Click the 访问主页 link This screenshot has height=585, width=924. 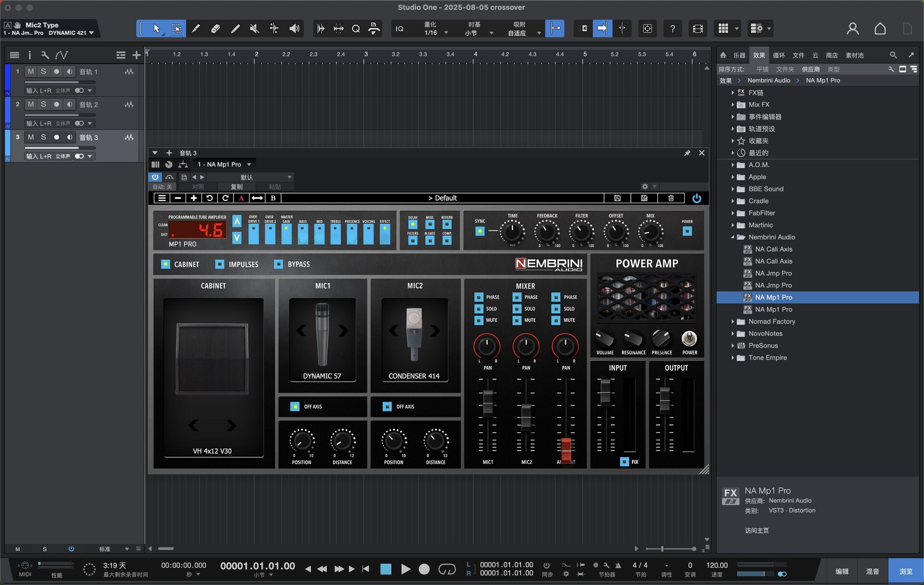click(757, 531)
